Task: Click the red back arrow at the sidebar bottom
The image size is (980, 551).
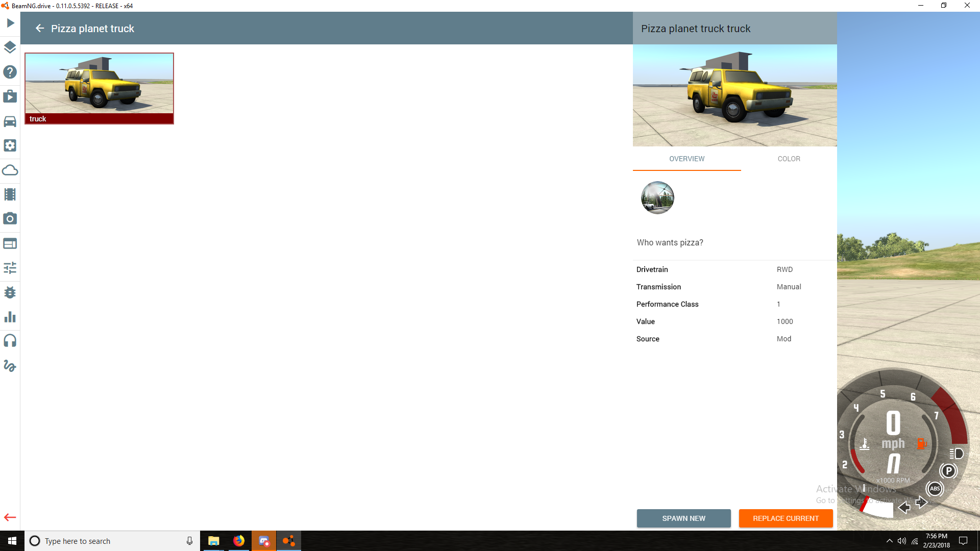Action: coord(10,517)
